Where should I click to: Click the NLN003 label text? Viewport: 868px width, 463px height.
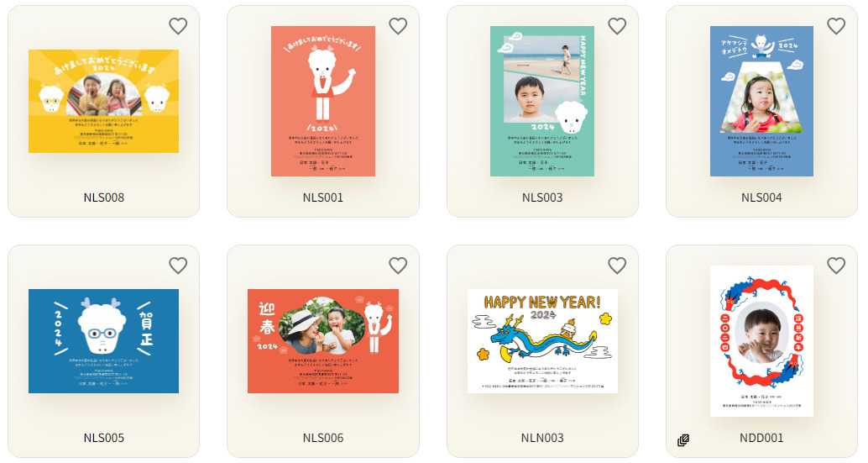click(x=542, y=438)
